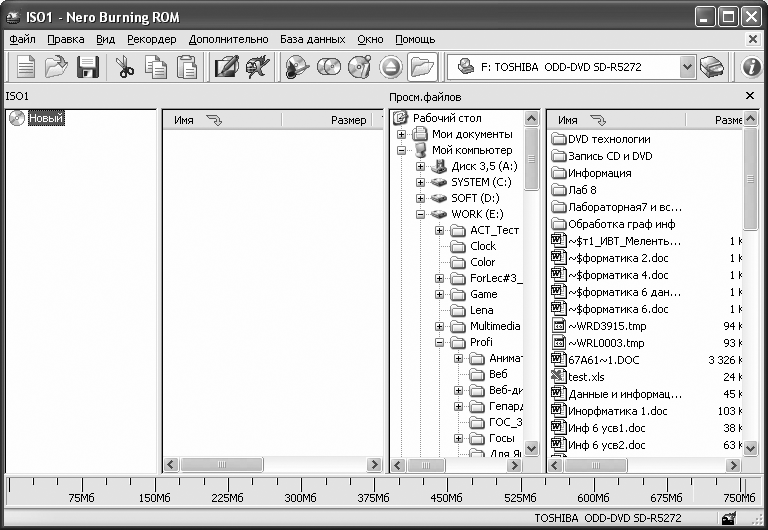Collapse the Мой компьютер node
This screenshot has width=768, height=530.
[x=401, y=150]
